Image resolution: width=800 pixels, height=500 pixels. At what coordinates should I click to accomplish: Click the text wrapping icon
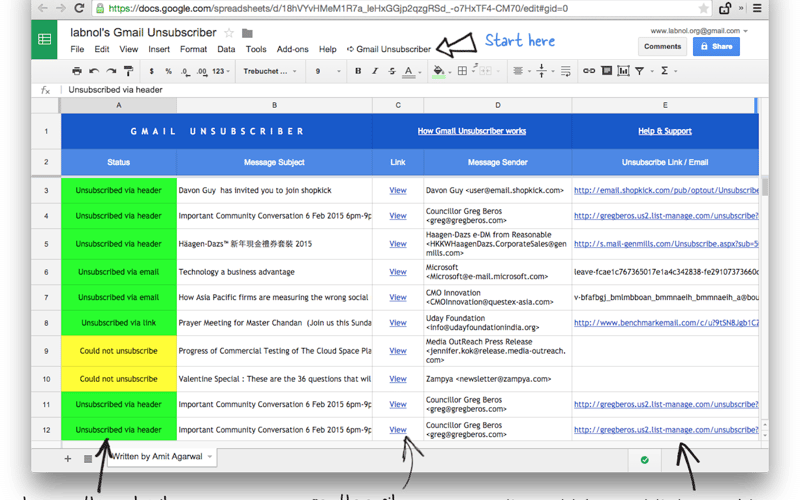(565, 71)
